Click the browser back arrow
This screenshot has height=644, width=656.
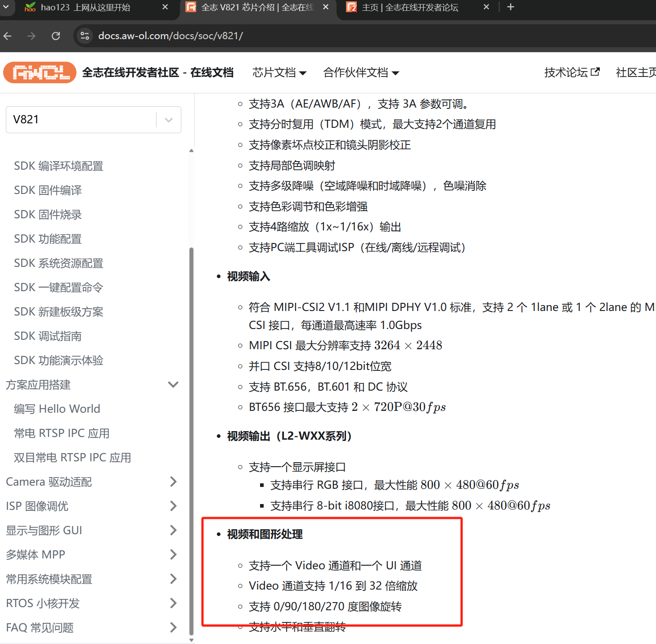coord(8,36)
